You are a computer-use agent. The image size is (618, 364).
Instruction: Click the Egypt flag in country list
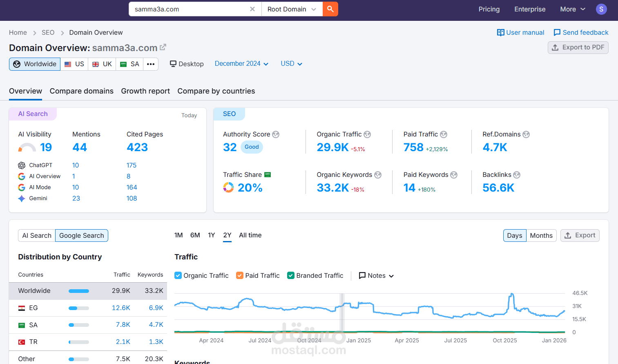[x=22, y=308]
